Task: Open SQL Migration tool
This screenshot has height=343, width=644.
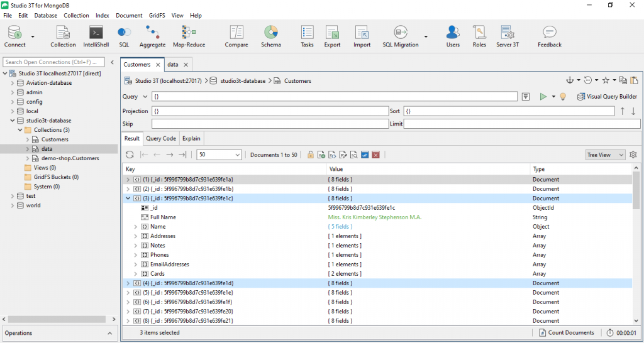Action: click(x=401, y=36)
